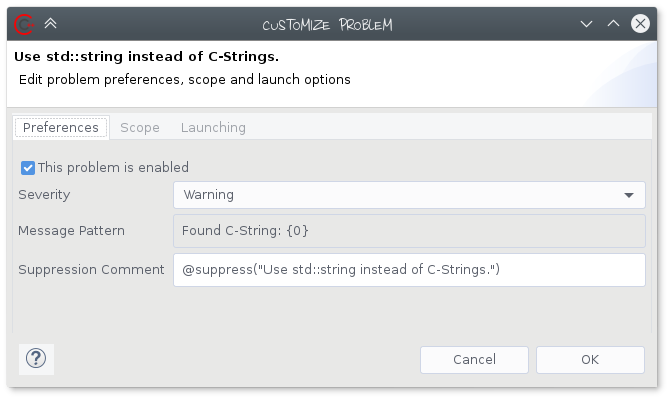Viewport: 670px width, 400px height.
Task: Uncheck the problem enabled checkbox
Action: click(x=28, y=168)
